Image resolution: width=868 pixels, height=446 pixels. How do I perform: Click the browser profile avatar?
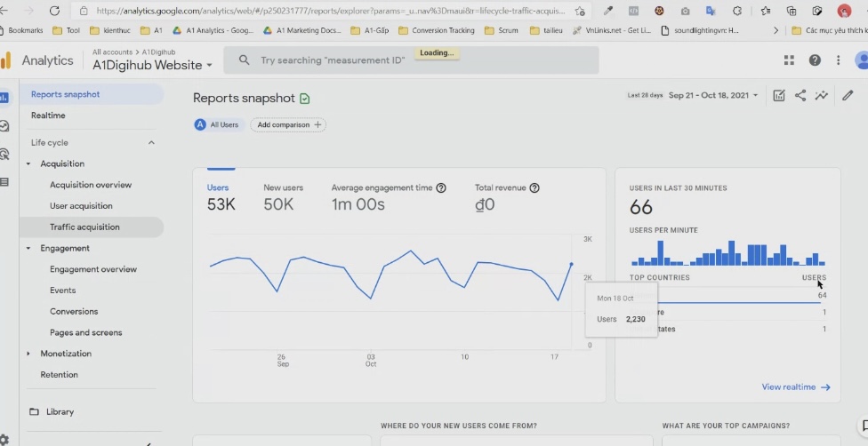844,11
